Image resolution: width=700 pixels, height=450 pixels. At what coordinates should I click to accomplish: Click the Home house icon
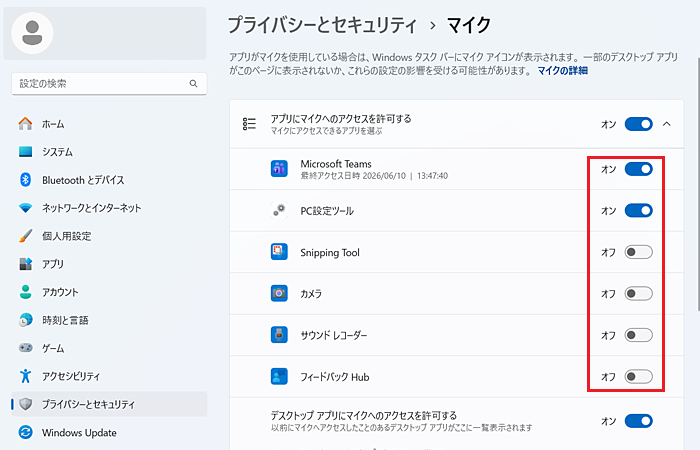point(25,124)
